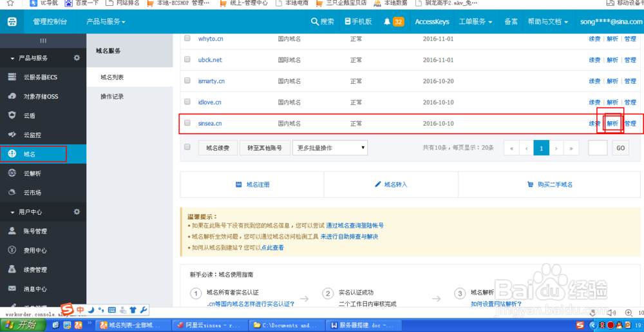Click the Aliyun logo icon in header

point(12,22)
